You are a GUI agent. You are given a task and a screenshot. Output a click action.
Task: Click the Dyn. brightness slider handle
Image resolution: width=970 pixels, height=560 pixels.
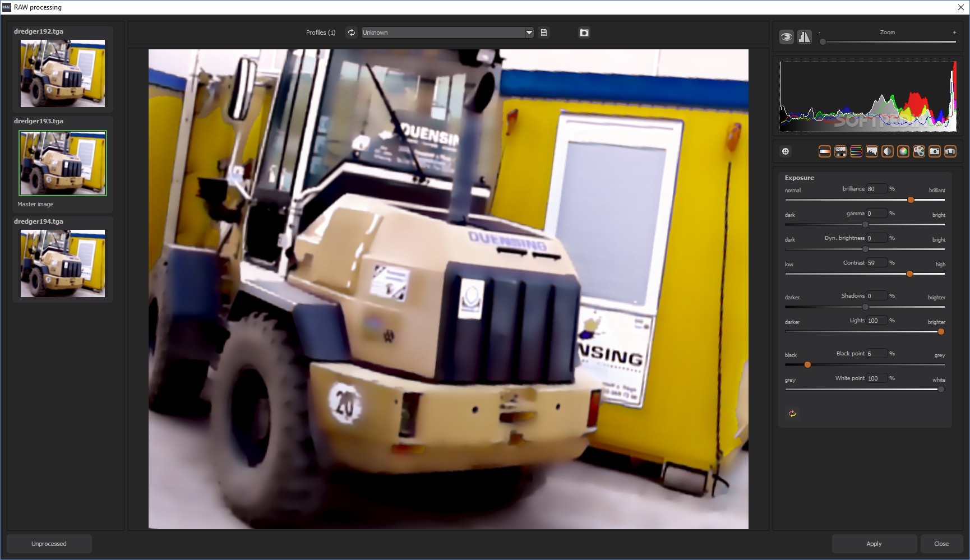coord(865,249)
